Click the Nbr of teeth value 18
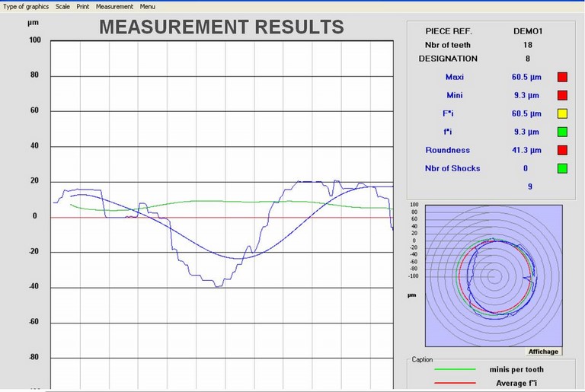585x392 pixels. point(527,46)
